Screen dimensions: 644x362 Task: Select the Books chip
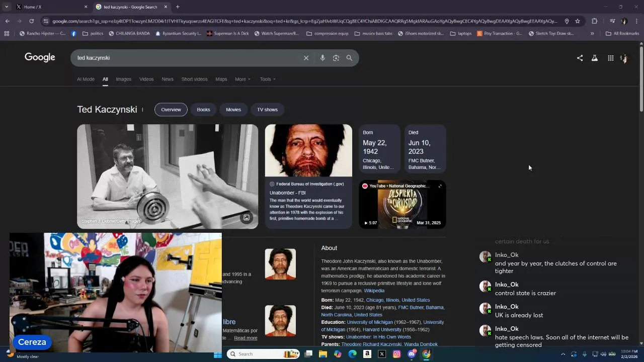click(203, 110)
